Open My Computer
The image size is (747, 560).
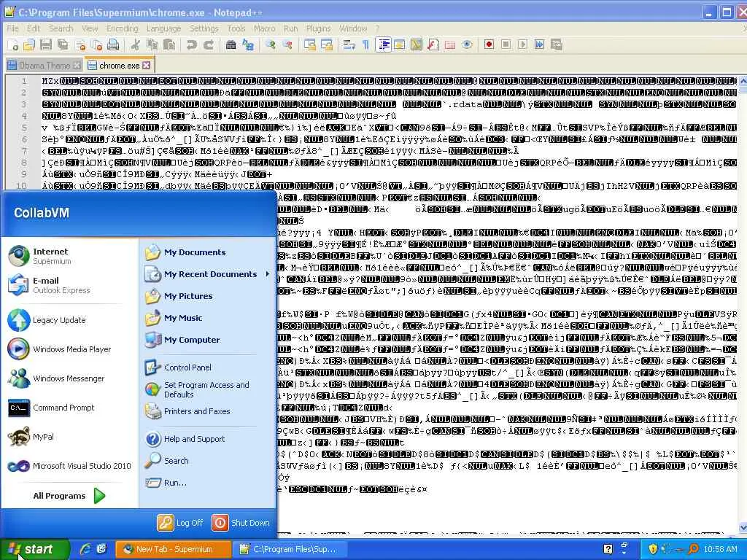(207, 340)
